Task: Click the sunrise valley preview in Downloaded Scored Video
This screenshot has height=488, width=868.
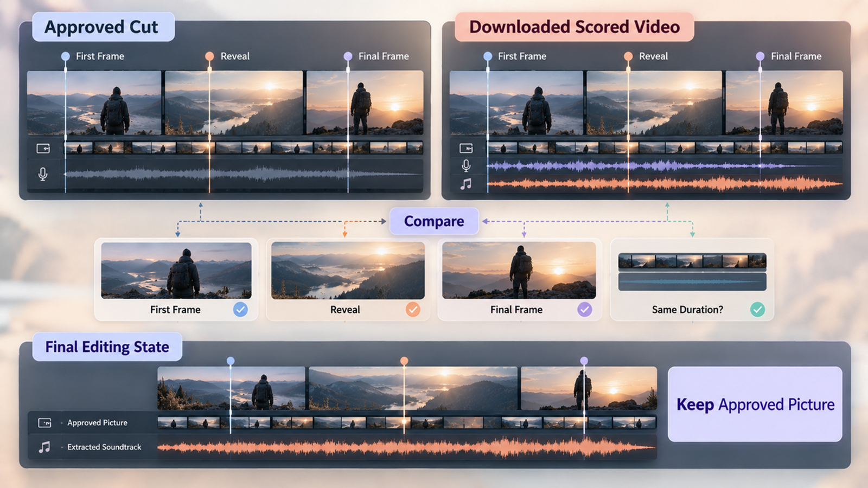Action: click(x=654, y=102)
